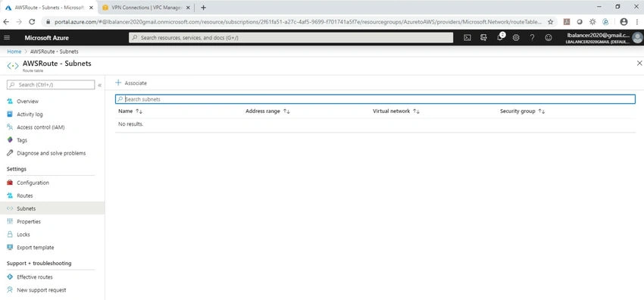Open Diagnose and solve problems
The height and width of the screenshot is (300, 644).
51,153
